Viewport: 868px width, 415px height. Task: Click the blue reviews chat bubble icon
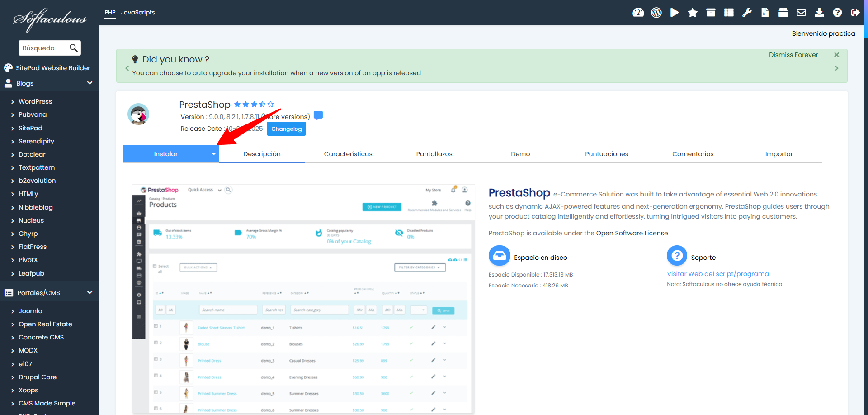[x=318, y=116]
